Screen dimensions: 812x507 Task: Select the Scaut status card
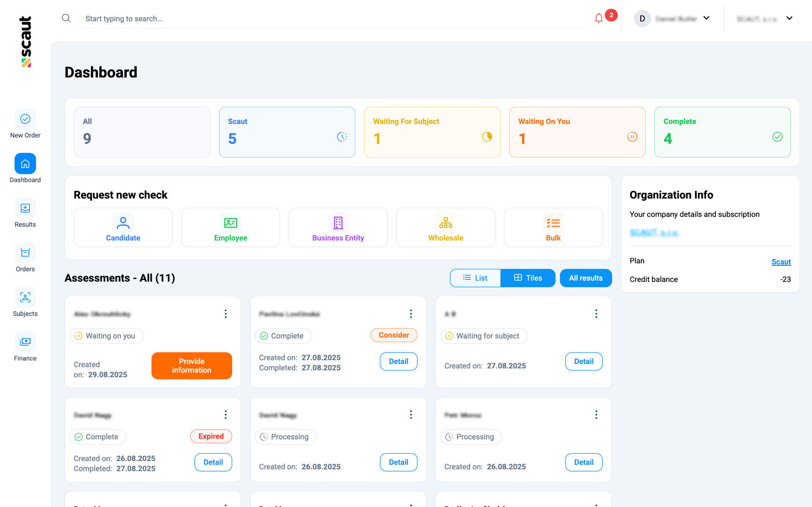coord(287,132)
